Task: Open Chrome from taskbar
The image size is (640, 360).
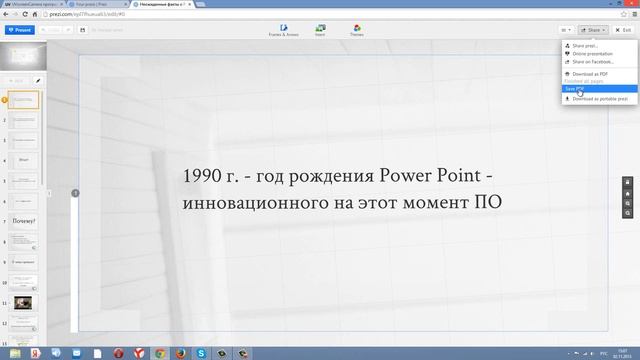Action: coord(160,353)
